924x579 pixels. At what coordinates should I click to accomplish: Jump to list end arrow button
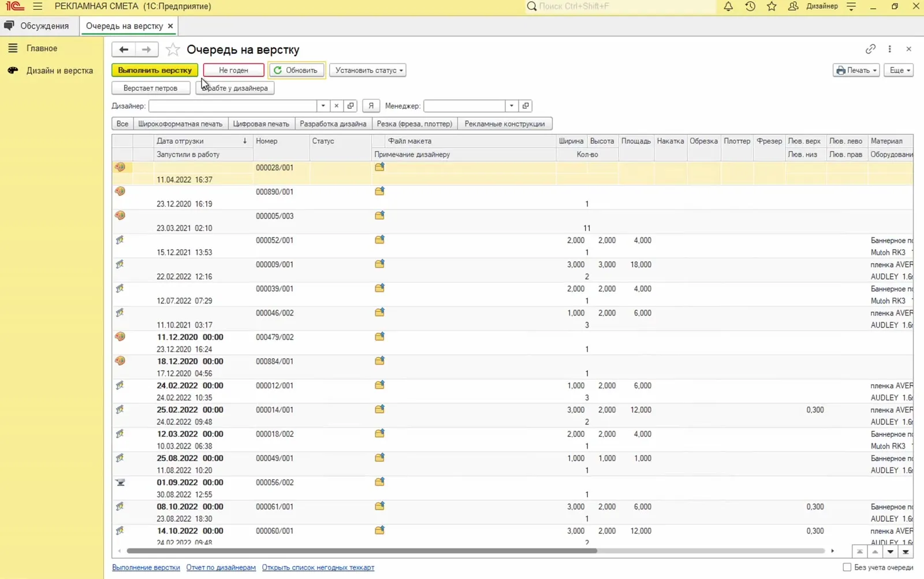[906, 552]
